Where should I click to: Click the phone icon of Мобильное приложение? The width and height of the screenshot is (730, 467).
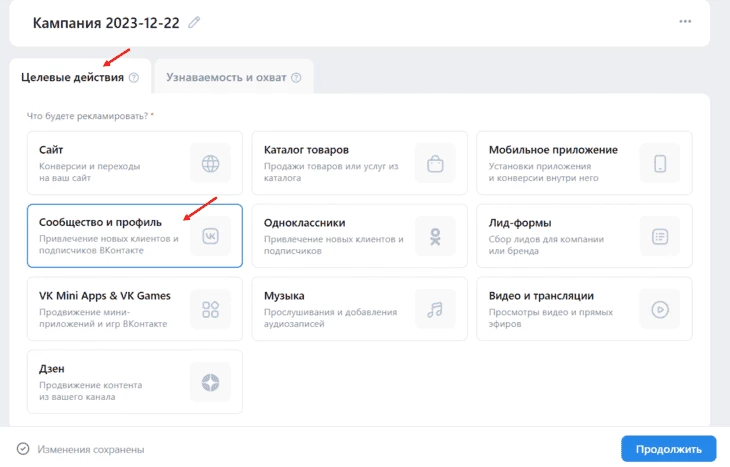click(x=660, y=163)
